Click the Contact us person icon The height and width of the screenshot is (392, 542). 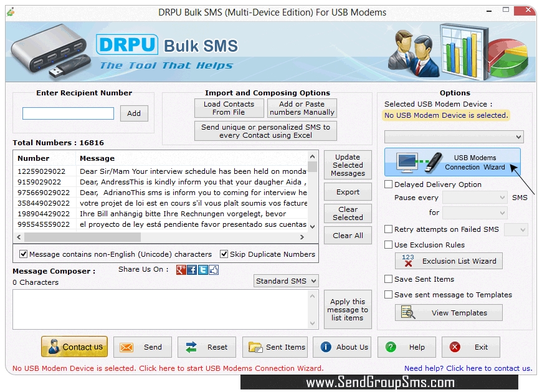[54, 347]
